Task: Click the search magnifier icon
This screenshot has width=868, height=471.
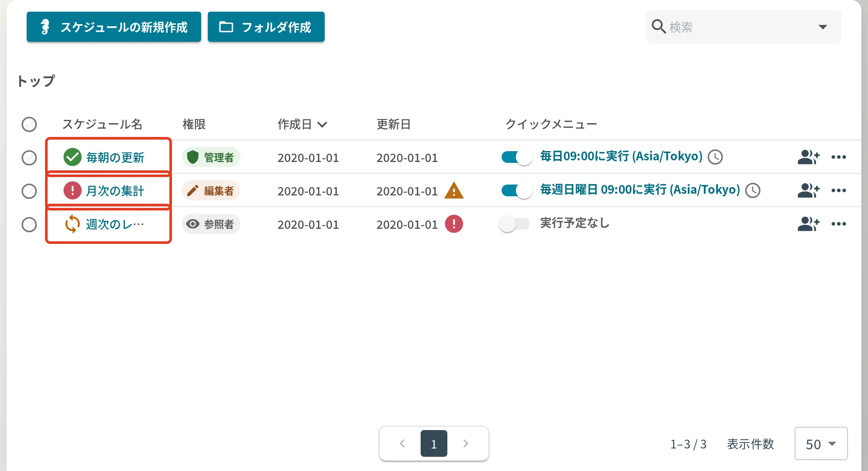Action: 659,27
